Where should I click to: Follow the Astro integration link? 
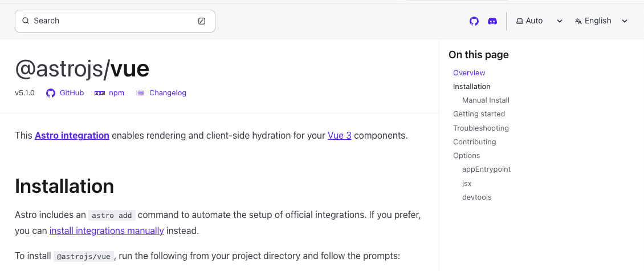(72, 135)
